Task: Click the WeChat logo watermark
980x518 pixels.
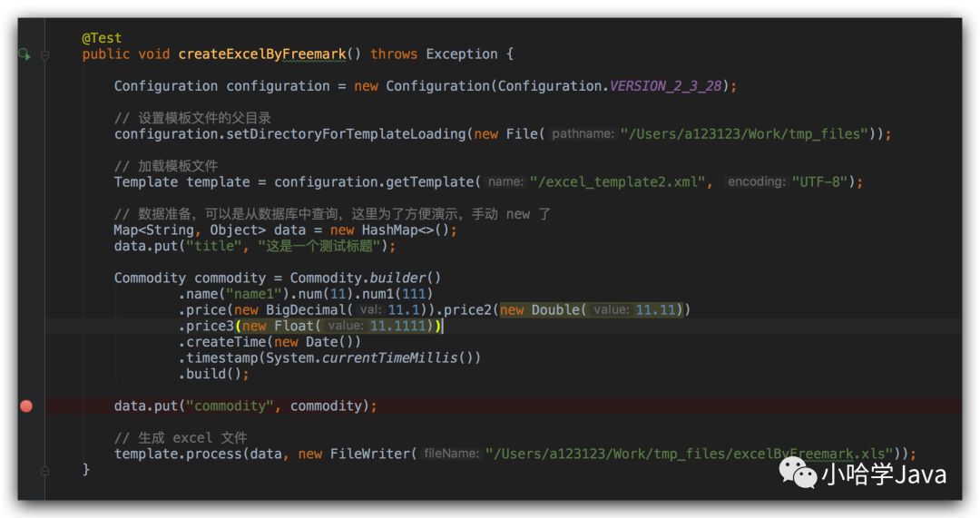Action: (798, 473)
